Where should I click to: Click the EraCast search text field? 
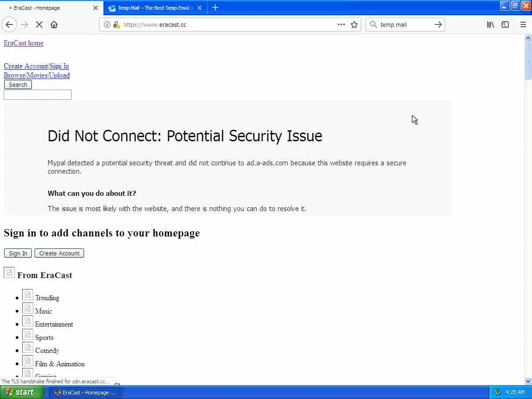(37, 95)
